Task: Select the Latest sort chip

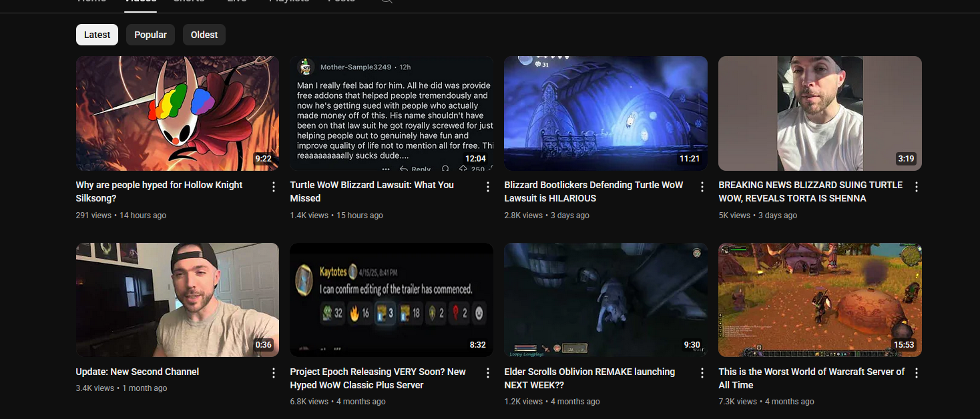Action: 97,35
